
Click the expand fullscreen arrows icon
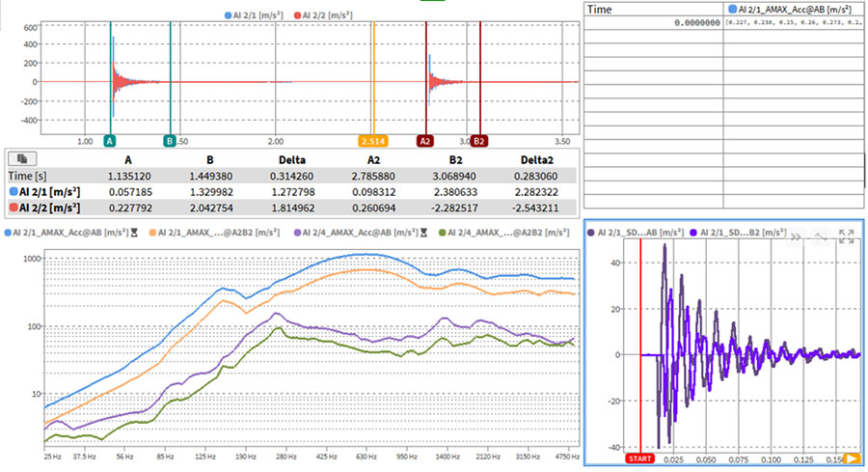point(846,236)
